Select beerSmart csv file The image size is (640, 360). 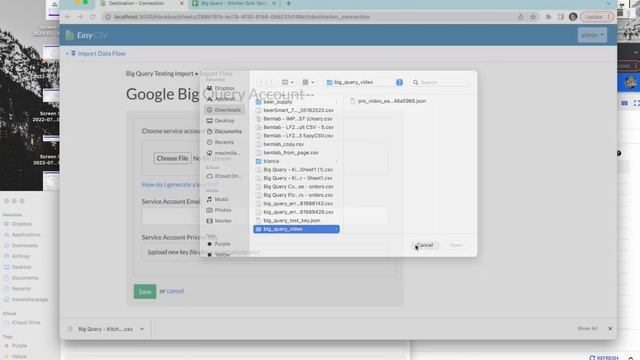[296, 110]
